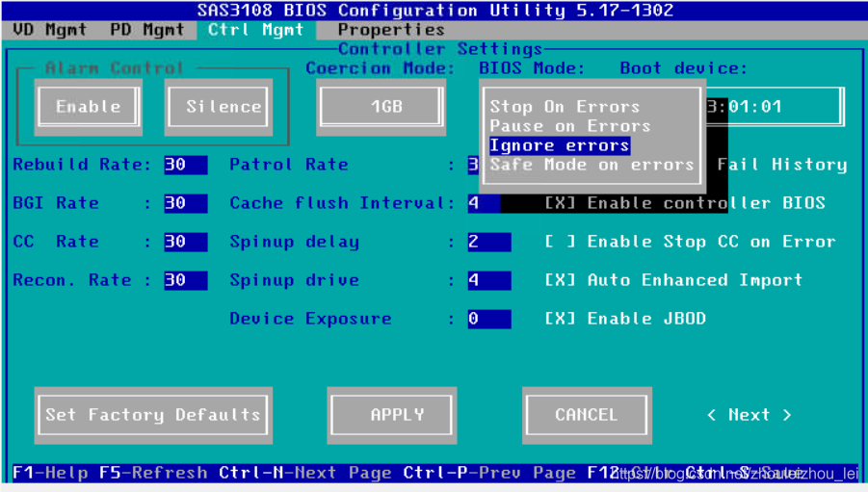Select Ignore errors in BIOS Mode list
868x492 pixels.
click(560, 145)
